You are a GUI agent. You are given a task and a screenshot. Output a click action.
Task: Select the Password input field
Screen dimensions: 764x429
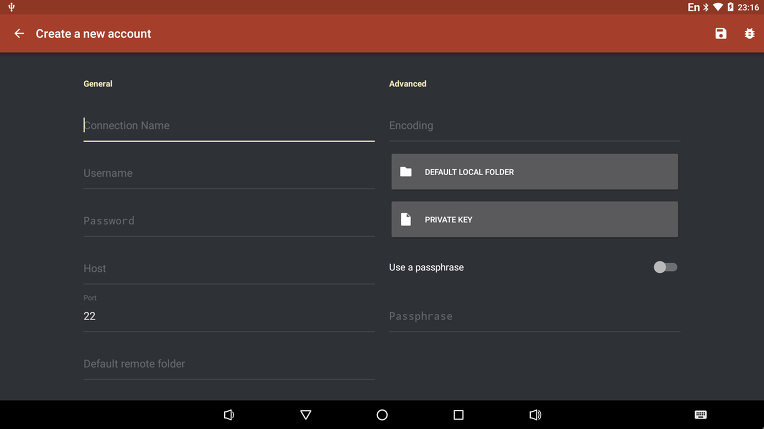228,221
